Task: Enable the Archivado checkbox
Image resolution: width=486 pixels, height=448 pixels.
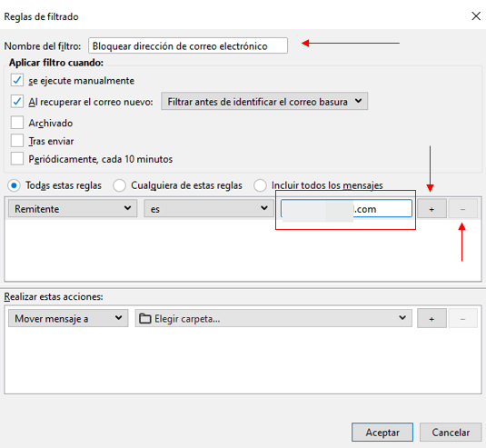Action: pyautogui.click(x=17, y=123)
